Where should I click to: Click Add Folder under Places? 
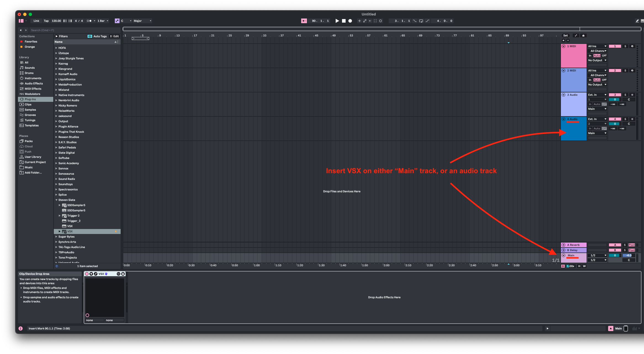coord(33,173)
